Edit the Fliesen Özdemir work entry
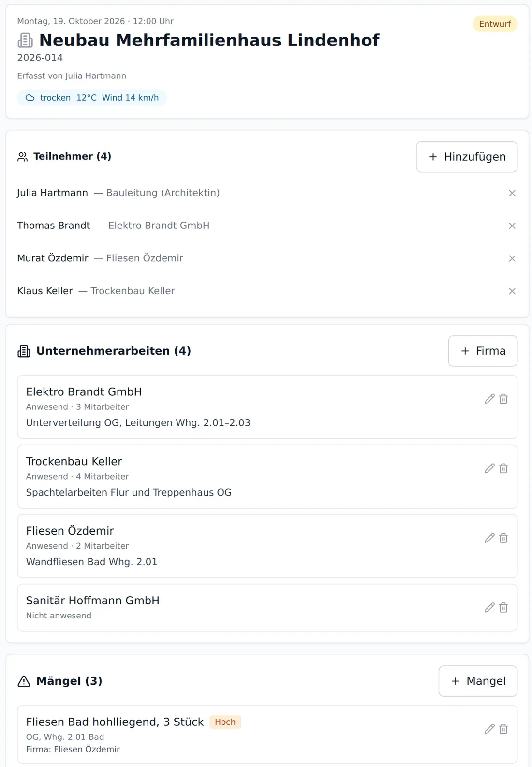This screenshot has width=532, height=767. pos(489,538)
